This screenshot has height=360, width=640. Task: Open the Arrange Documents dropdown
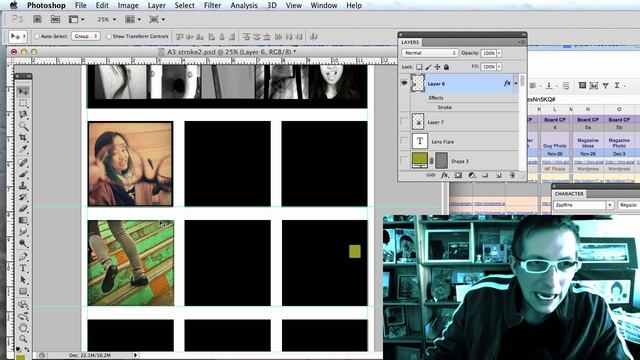(x=133, y=19)
